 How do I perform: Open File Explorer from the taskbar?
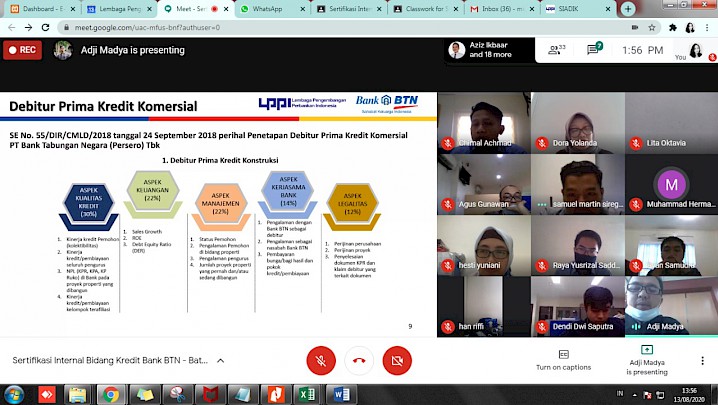(78, 394)
